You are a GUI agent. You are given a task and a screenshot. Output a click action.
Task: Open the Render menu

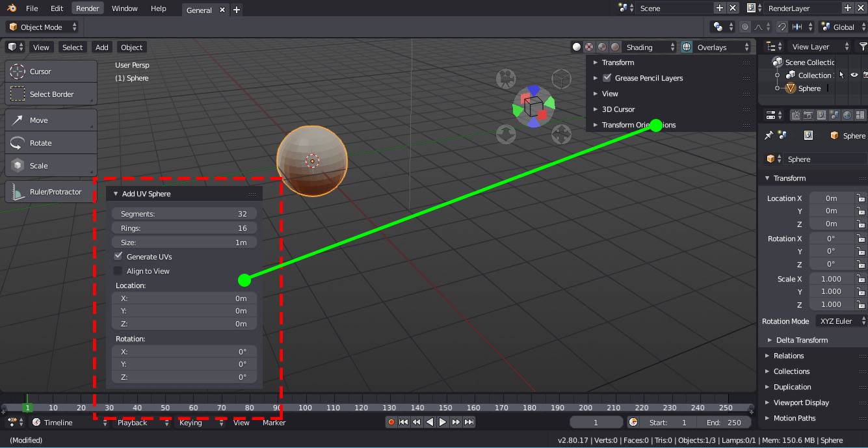(88, 8)
